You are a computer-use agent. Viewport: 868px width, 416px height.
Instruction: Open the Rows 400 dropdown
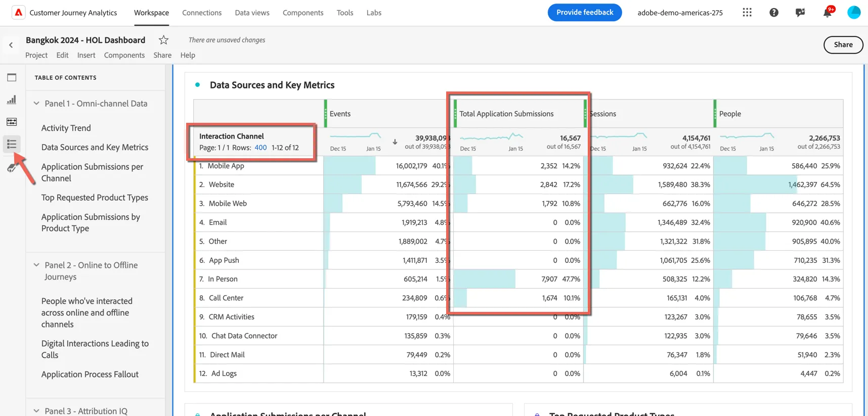[261, 148]
